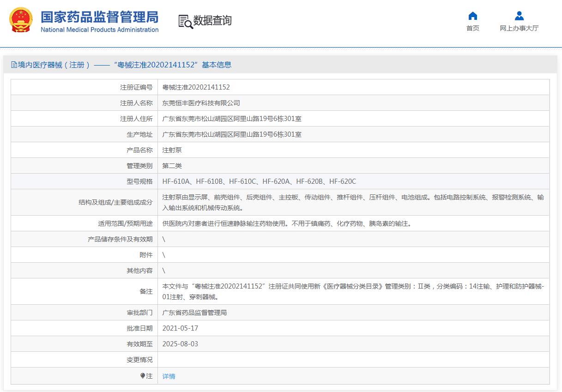
Task: Click the 东莞恒丰医疗科技有限公司 cell
Action: 201,103
